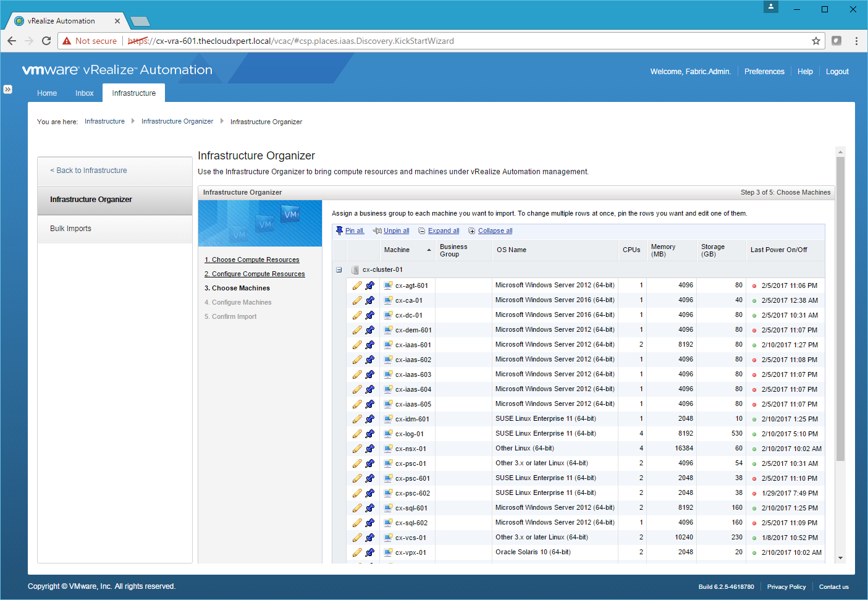The height and width of the screenshot is (600, 868).
Task: Reload the page with the refresh icon
Action: (46, 41)
